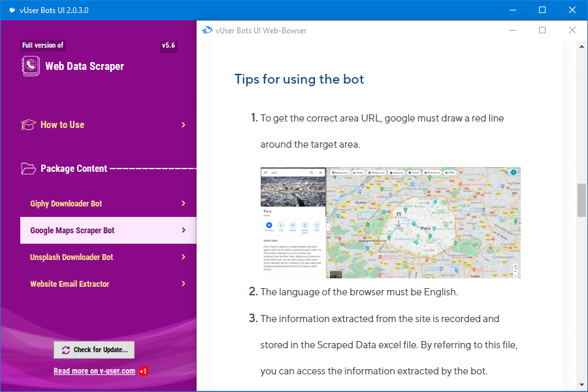588x392 pixels.
Task: Click the 'v5.6' version badge
Action: [169, 45]
